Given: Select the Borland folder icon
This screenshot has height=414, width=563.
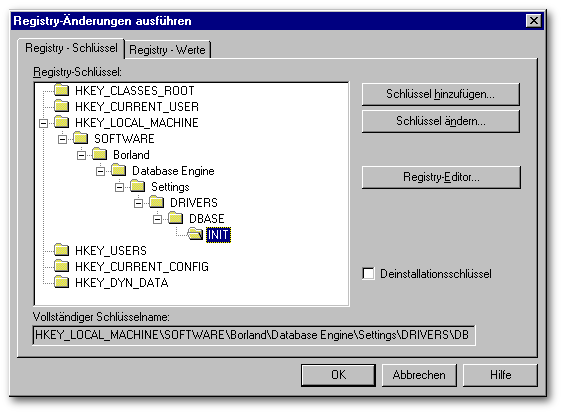Looking at the screenshot, I should pyautogui.click(x=99, y=154).
